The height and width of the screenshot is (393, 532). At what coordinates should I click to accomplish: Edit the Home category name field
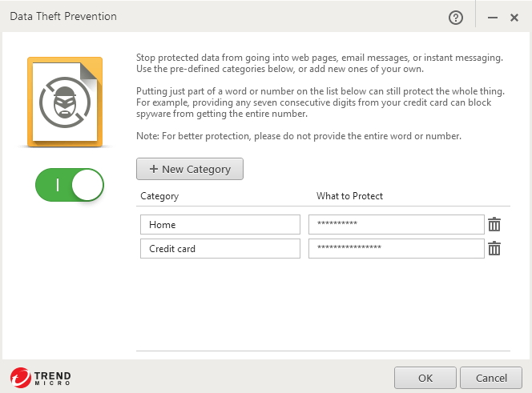220,225
